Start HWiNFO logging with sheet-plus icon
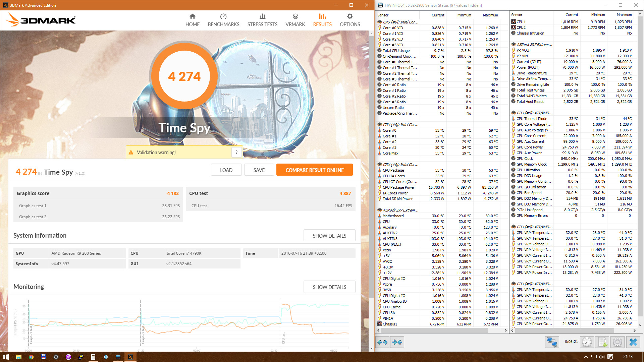Viewport: 644px width, 362px height. [602, 342]
